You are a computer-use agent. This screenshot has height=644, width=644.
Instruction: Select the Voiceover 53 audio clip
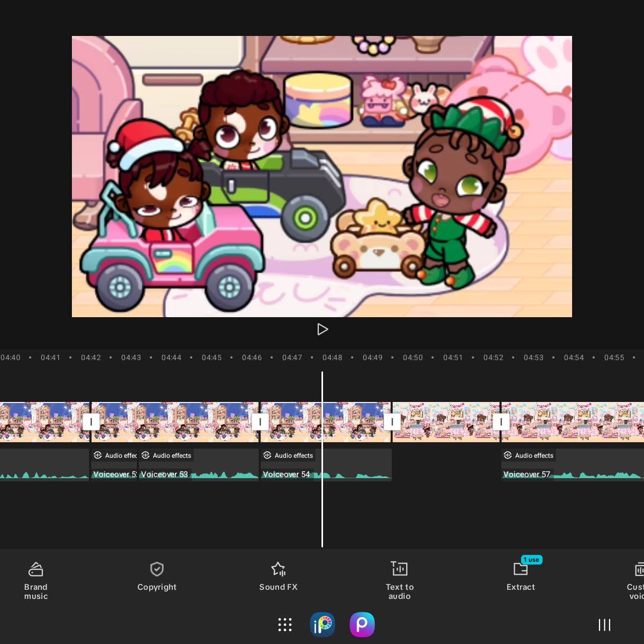click(199, 465)
